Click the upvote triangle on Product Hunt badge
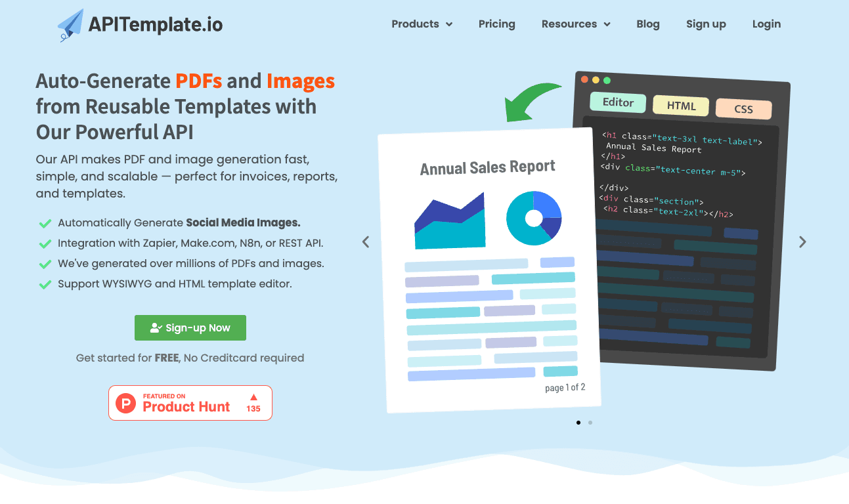Image resolution: width=849 pixels, height=504 pixels. pos(255,397)
